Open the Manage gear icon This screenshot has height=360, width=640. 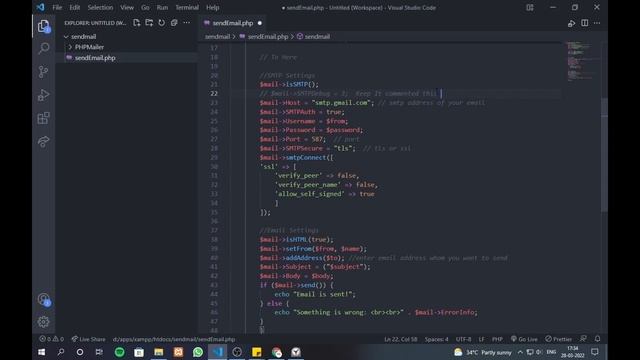pyautogui.click(x=44, y=322)
